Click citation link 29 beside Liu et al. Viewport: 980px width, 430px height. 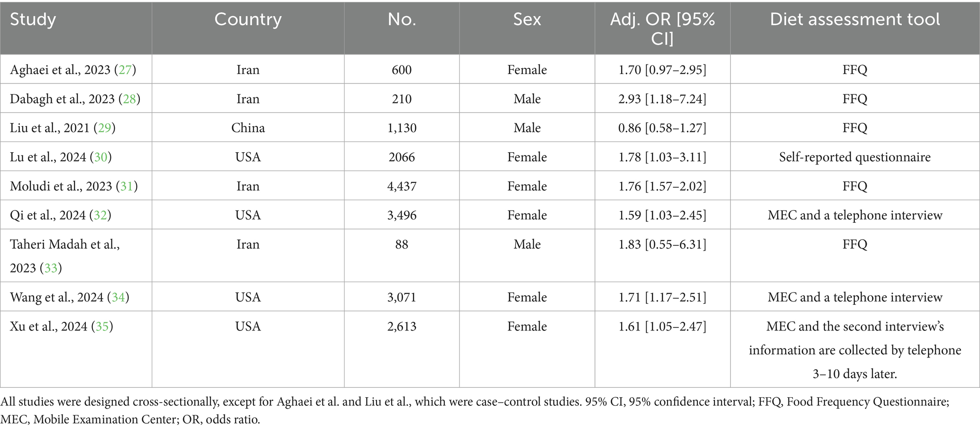(104, 128)
